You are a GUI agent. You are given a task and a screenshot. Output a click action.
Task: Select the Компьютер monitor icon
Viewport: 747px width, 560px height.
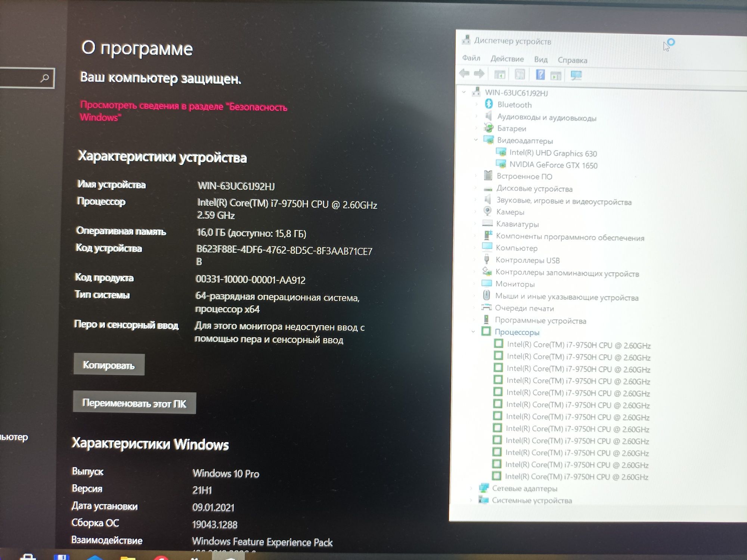[487, 246]
